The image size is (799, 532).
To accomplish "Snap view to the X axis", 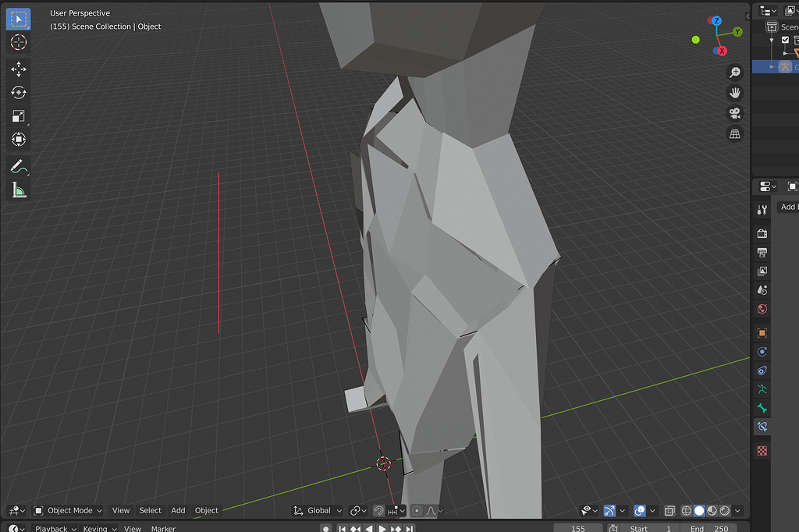I will tap(722, 51).
